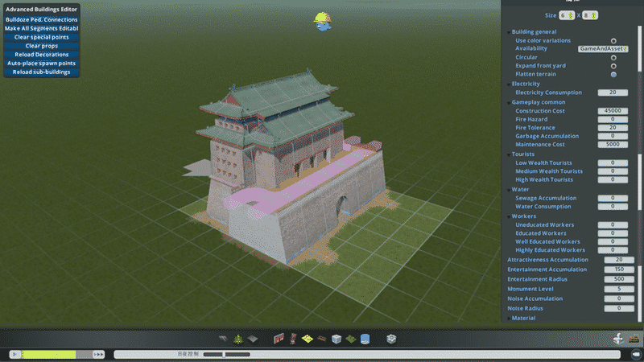Select the blue cylinder water icon
The image size is (644, 362).
(365, 339)
